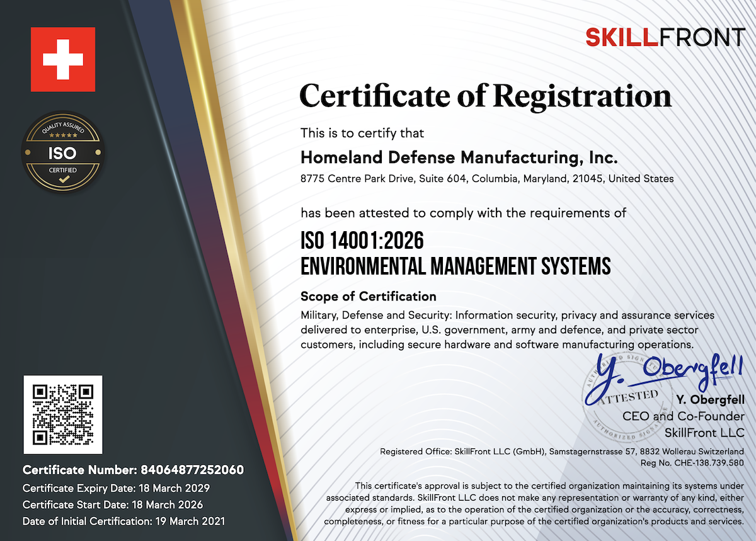Image resolution: width=756 pixels, height=541 pixels.
Task: Click the company address in Columbia, Maryland
Action: click(488, 179)
